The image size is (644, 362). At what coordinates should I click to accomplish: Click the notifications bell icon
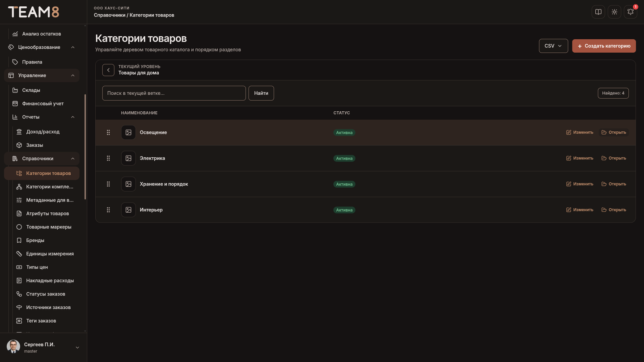tap(631, 12)
